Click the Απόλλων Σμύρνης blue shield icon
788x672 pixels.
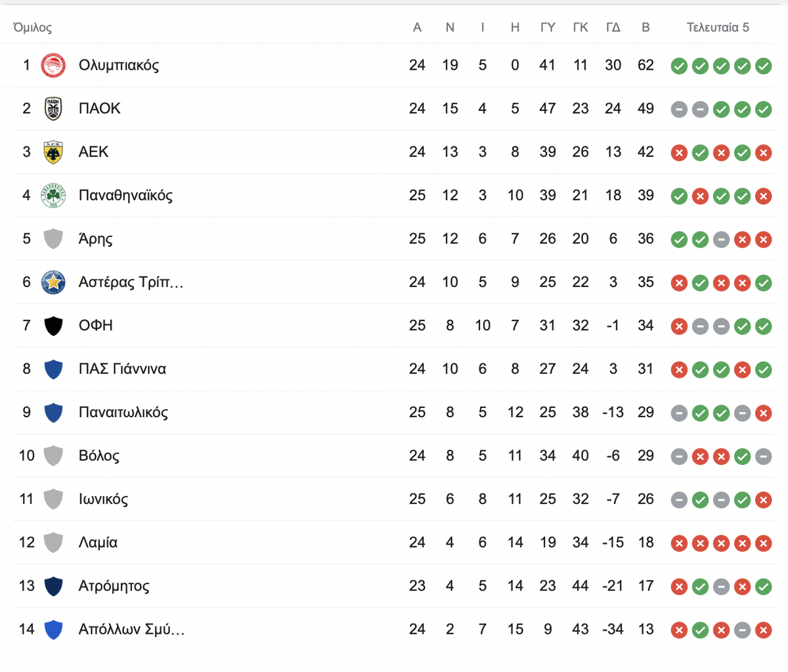[x=53, y=629]
